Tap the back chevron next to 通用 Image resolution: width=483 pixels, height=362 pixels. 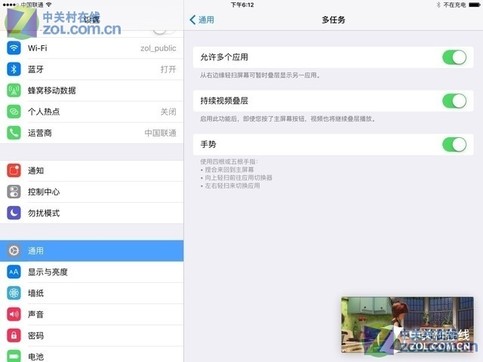coord(192,20)
